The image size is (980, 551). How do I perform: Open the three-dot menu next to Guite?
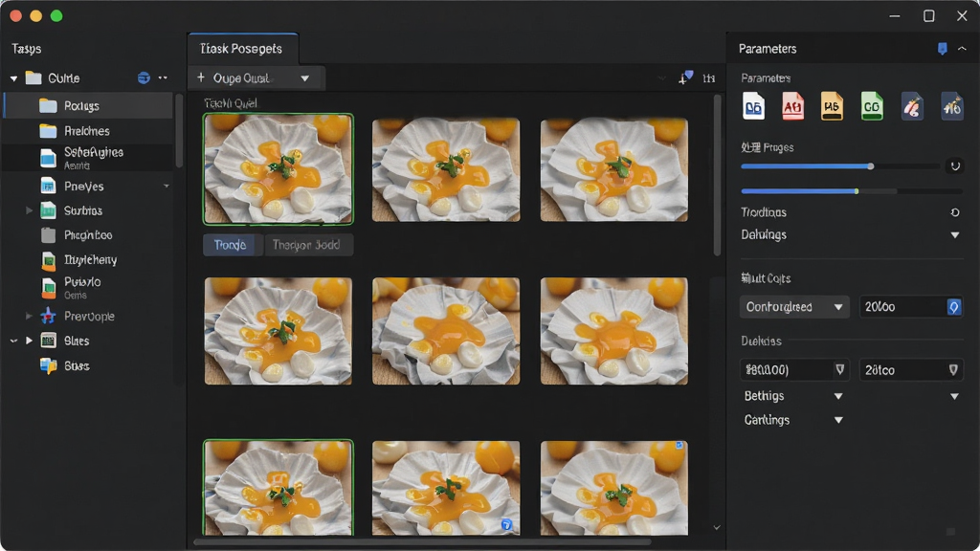pyautogui.click(x=163, y=78)
